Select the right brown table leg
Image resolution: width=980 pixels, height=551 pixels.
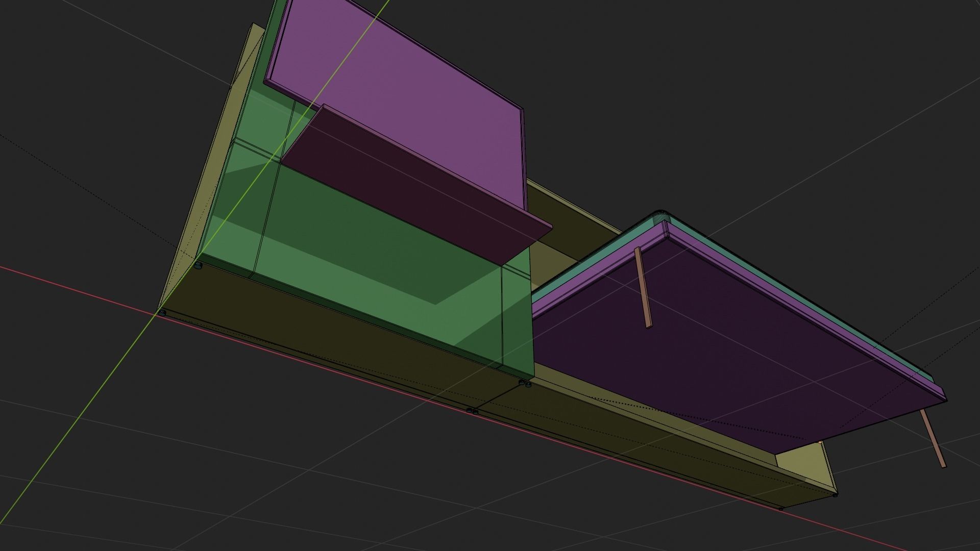point(933,439)
